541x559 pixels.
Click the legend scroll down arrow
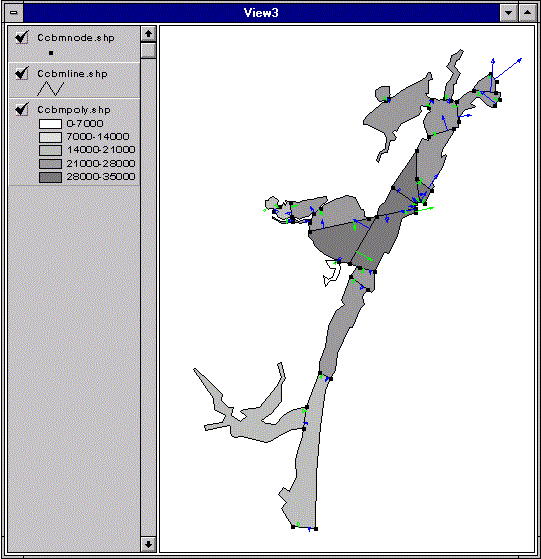tap(148, 544)
